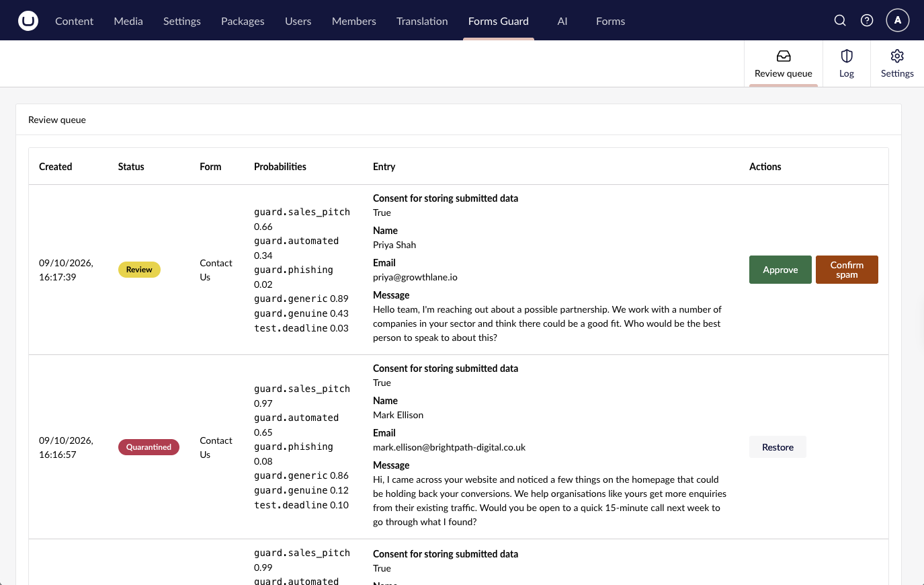Click the name Priya Shah
This screenshot has height=585, width=924.
tap(394, 245)
